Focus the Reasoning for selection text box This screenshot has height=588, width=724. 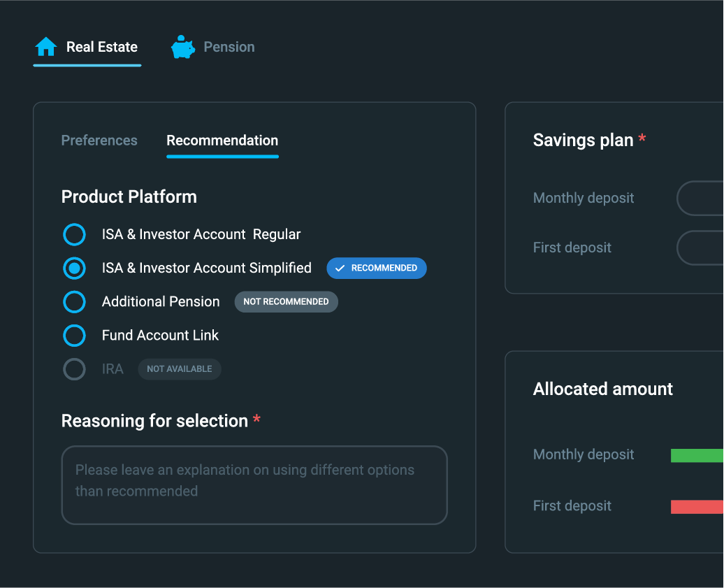pyautogui.click(x=254, y=485)
